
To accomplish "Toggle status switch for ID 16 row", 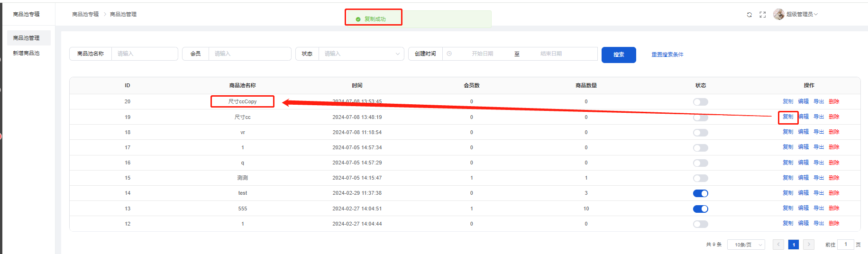I will (x=701, y=163).
